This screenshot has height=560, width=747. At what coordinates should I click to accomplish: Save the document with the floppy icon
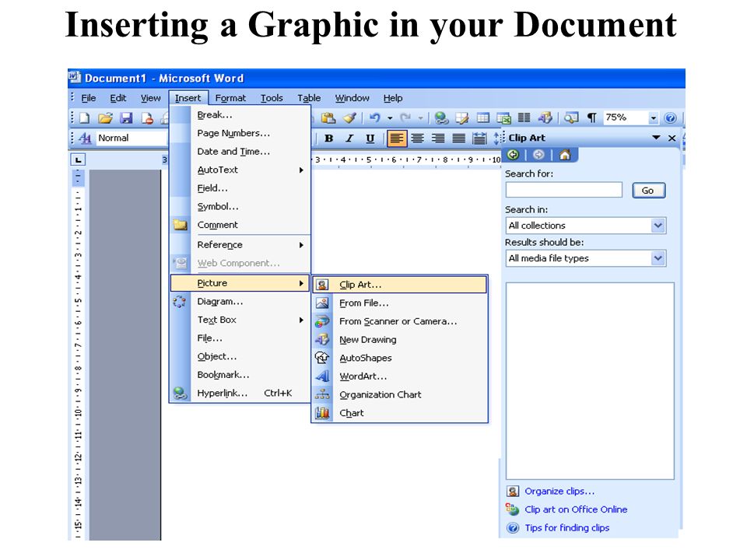pos(126,118)
